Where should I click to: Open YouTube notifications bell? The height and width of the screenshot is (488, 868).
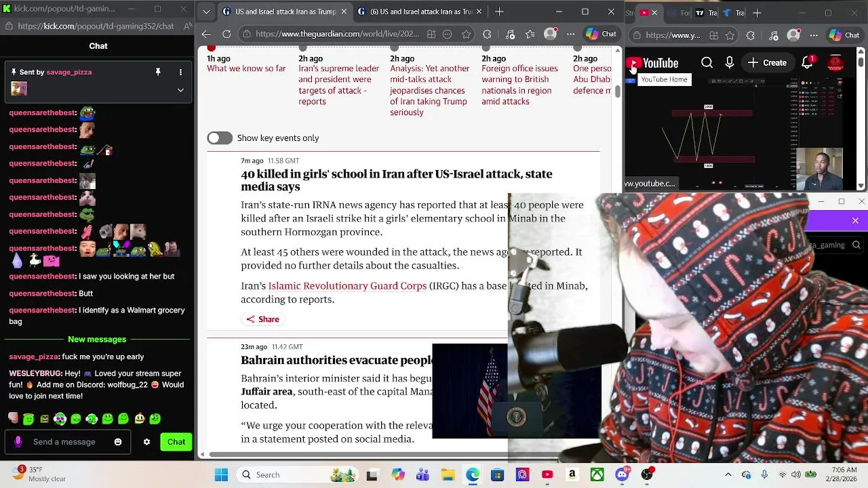point(808,62)
